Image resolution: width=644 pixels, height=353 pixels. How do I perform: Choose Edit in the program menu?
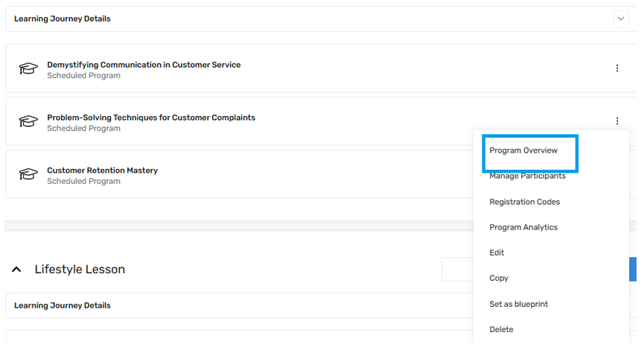point(497,252)
